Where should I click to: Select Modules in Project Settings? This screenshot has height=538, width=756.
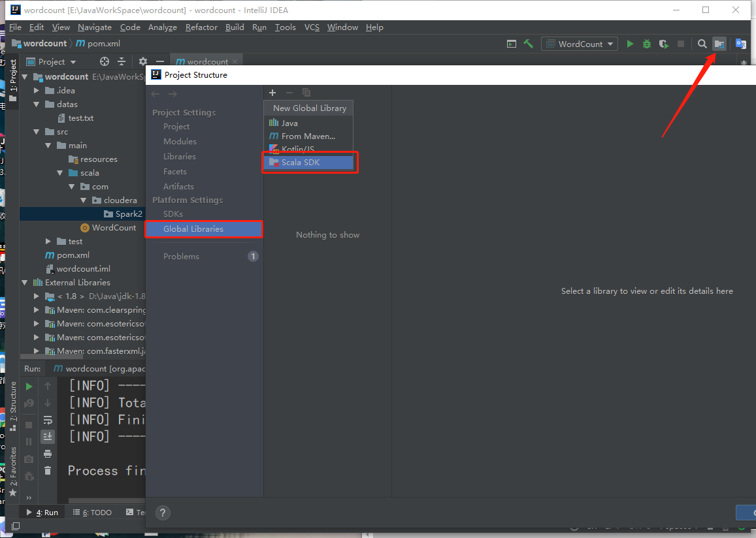click(x=180, y=142)
